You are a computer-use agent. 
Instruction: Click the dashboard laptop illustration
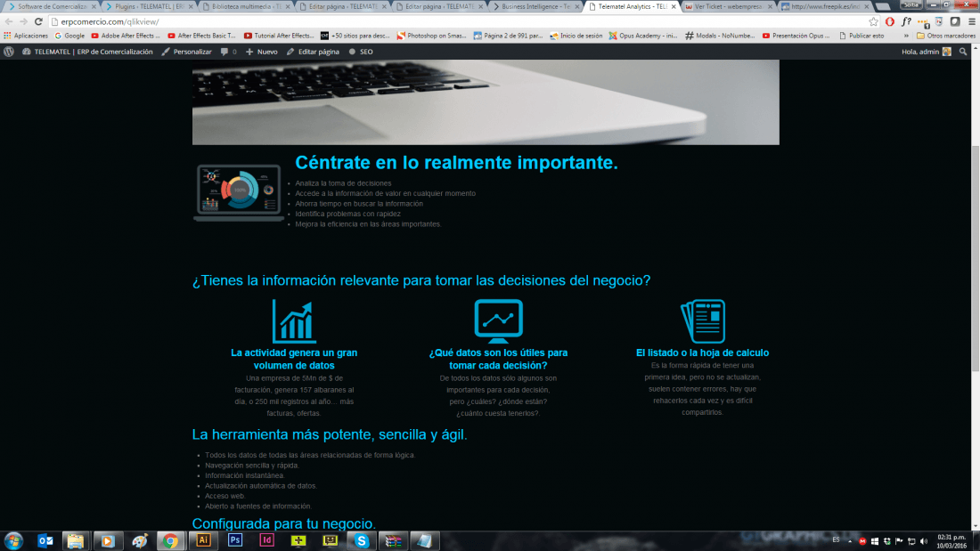pos(239,192)
